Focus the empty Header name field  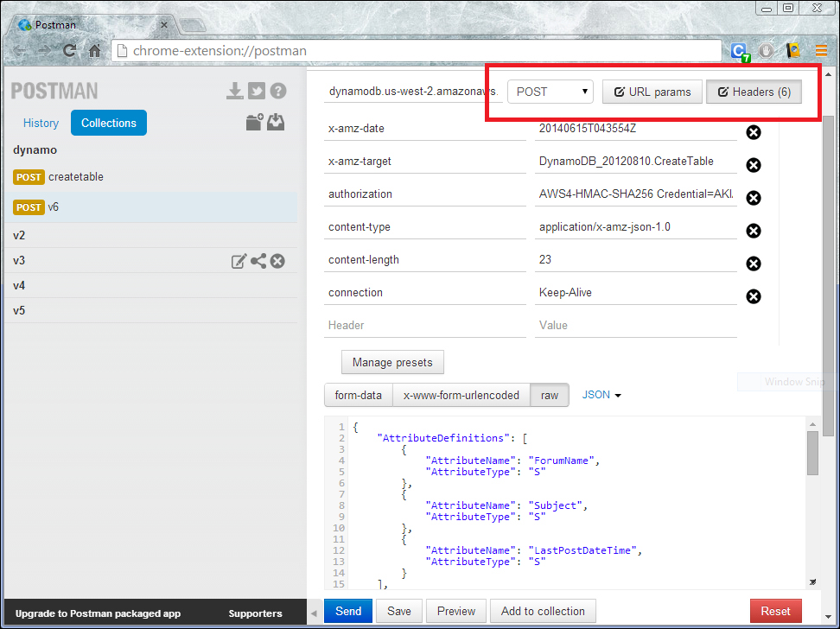(425, 326)
